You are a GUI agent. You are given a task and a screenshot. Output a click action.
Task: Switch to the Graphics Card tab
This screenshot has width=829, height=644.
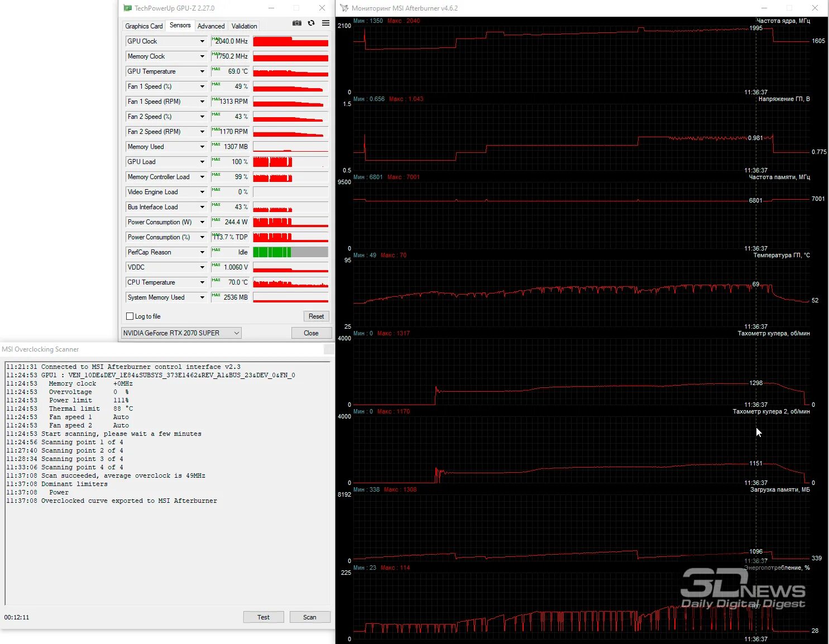144,26
